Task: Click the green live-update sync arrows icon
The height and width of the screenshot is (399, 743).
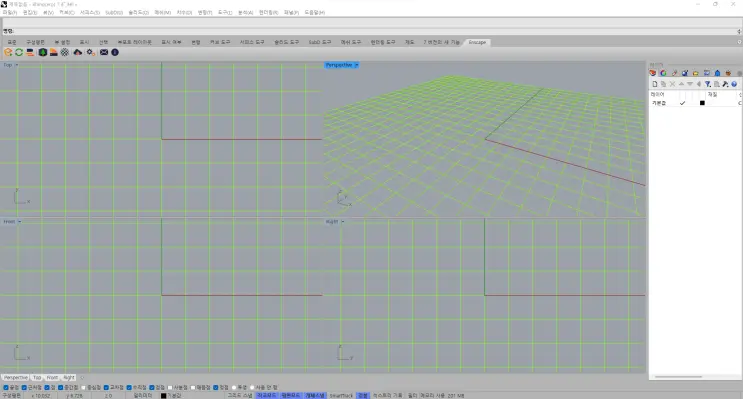Action: coord(19,53)
